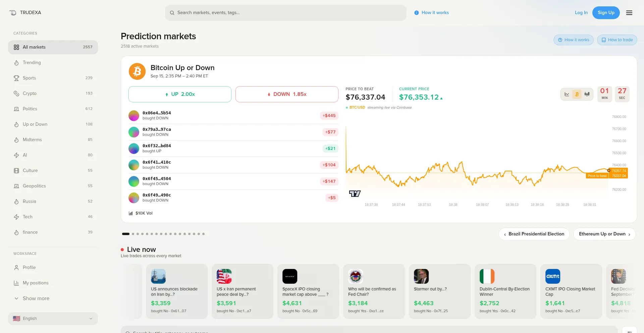The height and width of the screenshot is (333, 644).
Task: Open the Midterms category
Action: pyautogui.click(x=53, y=140)
